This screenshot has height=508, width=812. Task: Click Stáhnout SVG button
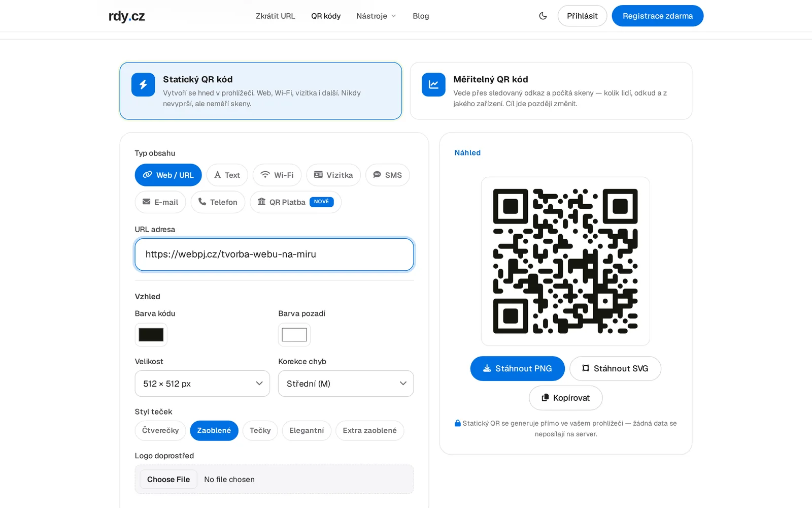[615, 368]
